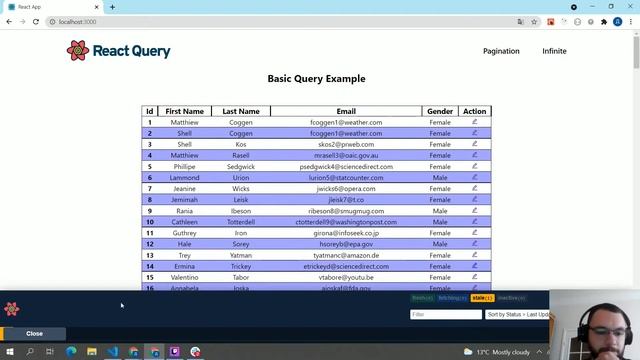Reload the page with the refresh icon

click(x=36, y=22)
